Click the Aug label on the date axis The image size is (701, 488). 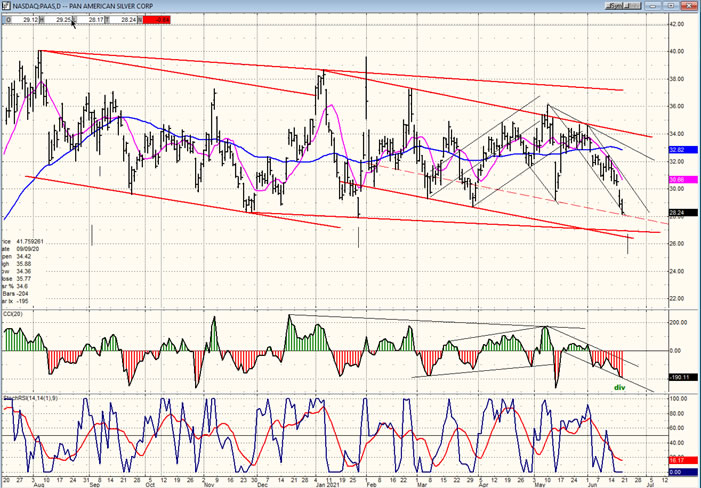point(39,484)
